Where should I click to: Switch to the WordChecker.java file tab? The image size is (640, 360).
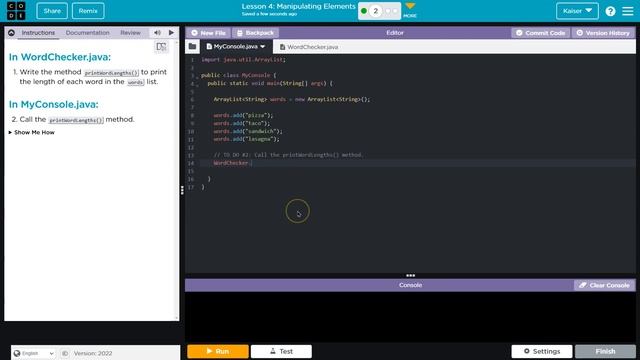pyautogui.click(x=309, y=47)
